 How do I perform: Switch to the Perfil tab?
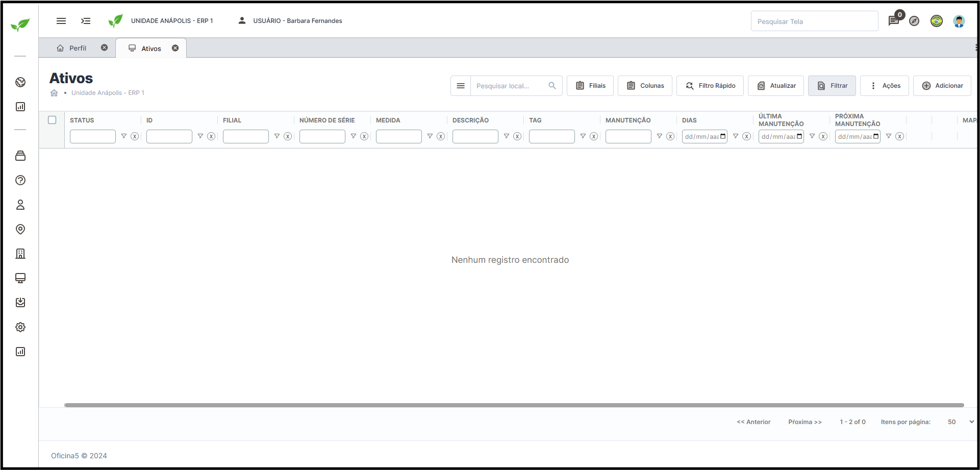78,48
